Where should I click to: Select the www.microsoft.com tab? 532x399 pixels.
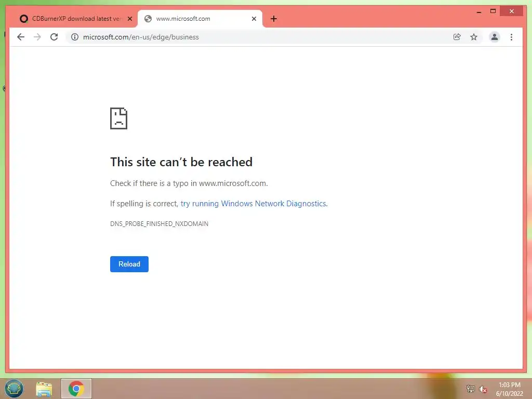click(200, 19)
